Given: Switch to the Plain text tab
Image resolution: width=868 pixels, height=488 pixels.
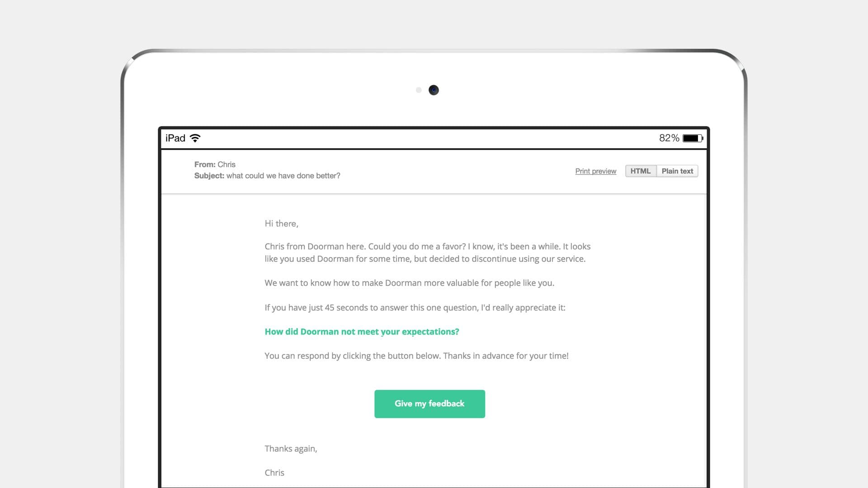Looking at the screenshot, I should coord(677,171).
